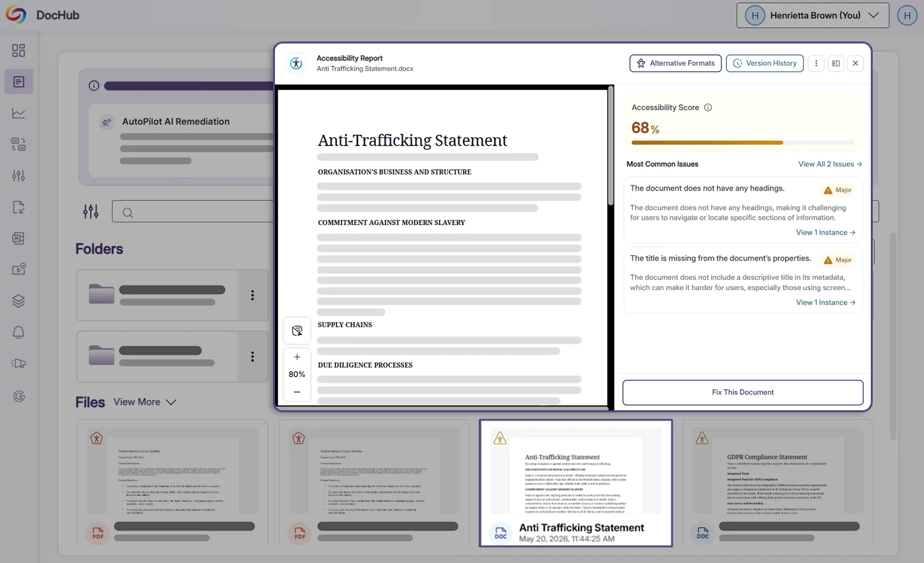
Task: Select the documents icon in sidebar
Action: coord(19,82)
